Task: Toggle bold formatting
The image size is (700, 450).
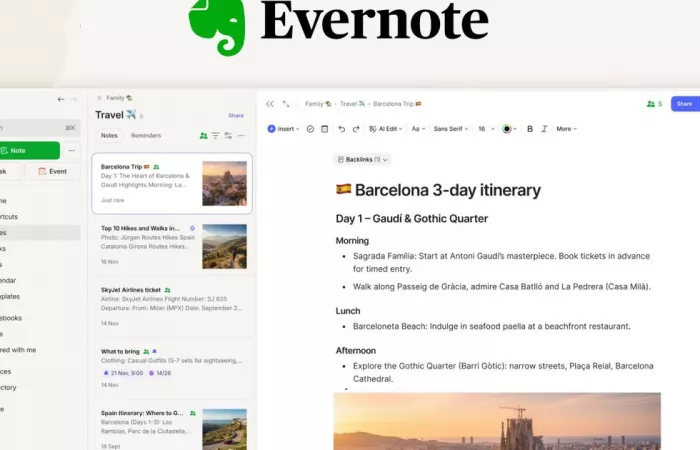Action: pos(530,129)
